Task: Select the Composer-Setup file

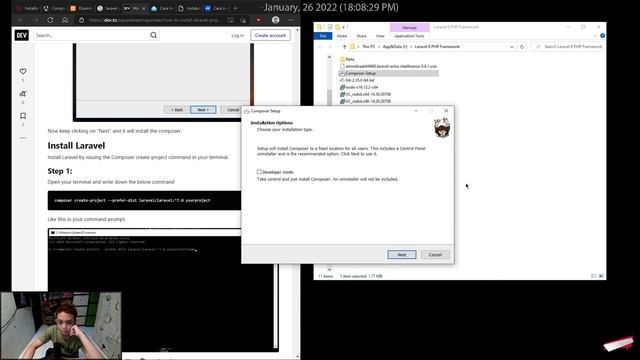Action: [x=389, y=73]
